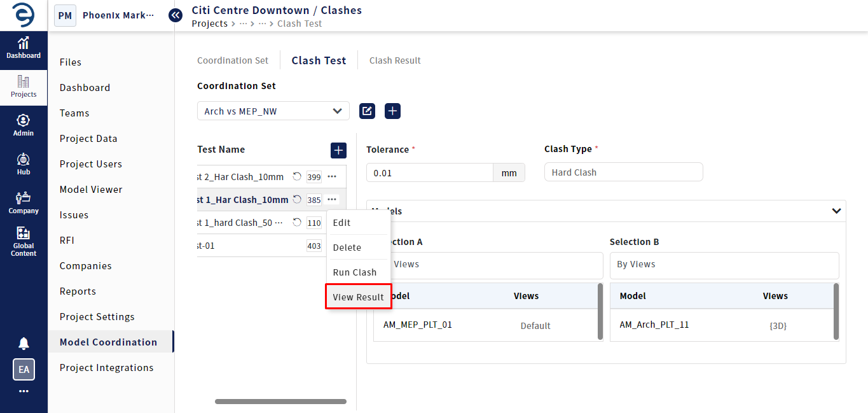
Task: Select the Clash Test tab
Action: click(x=319, y=60)
